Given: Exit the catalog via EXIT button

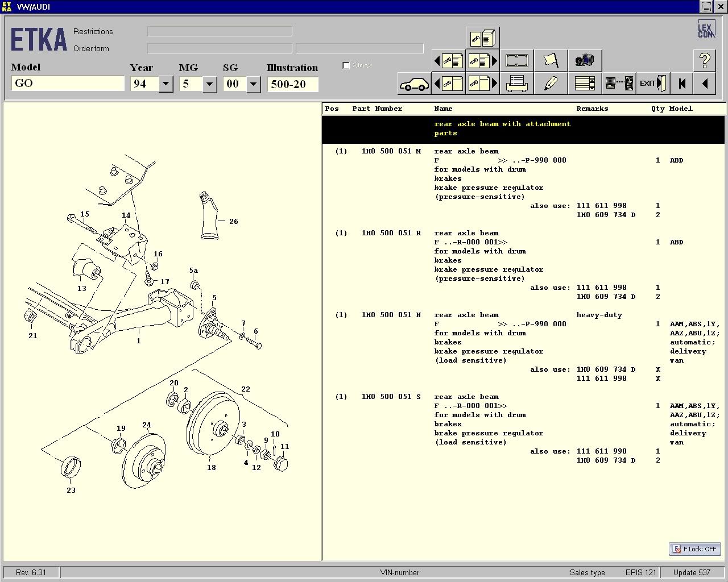Looking at the screenshot, I should click(653, 84).
